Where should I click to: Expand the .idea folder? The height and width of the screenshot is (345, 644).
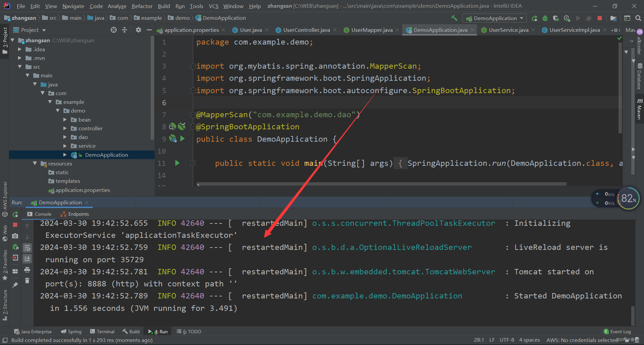click(x=19, y=49)
